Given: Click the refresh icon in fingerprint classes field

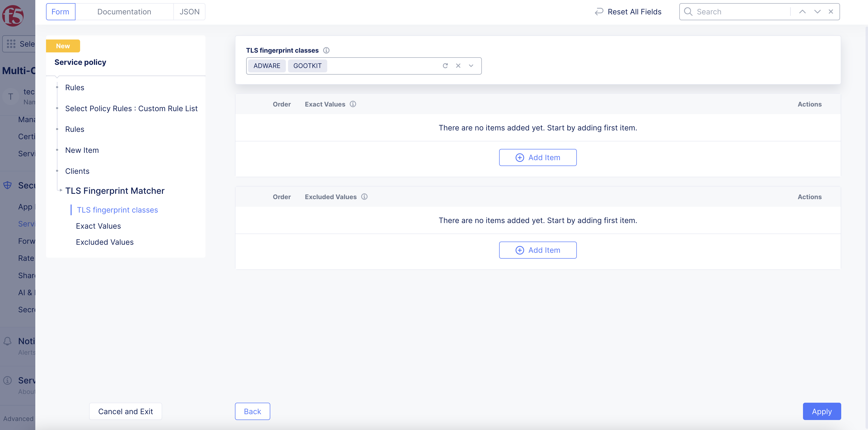Looking at the screenshot, I should click(x=445, y=66).
